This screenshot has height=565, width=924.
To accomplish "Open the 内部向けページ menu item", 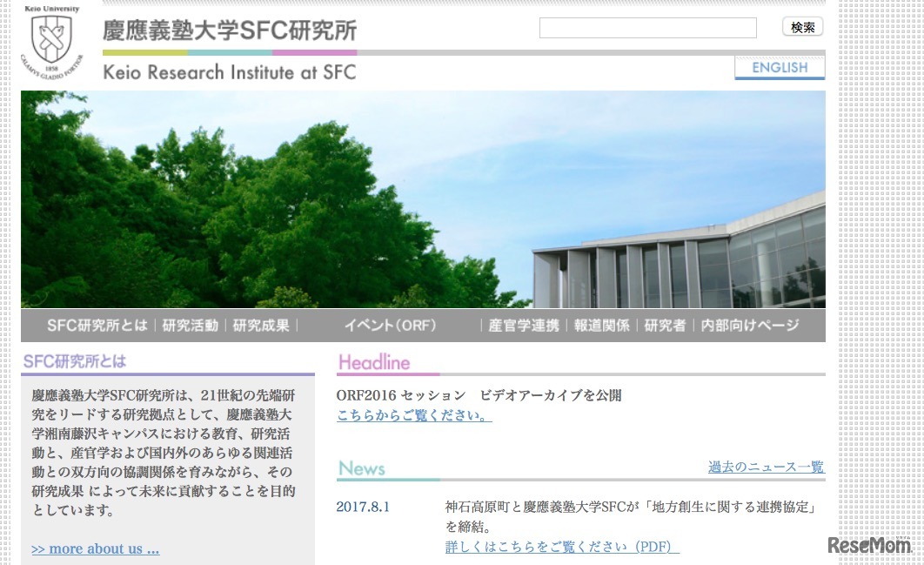I will coord(750,326).
